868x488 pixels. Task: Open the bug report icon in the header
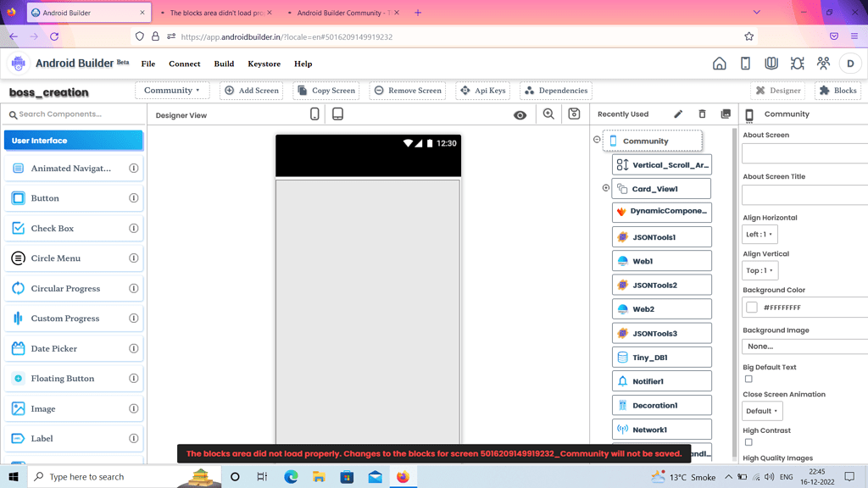[796, 64]
